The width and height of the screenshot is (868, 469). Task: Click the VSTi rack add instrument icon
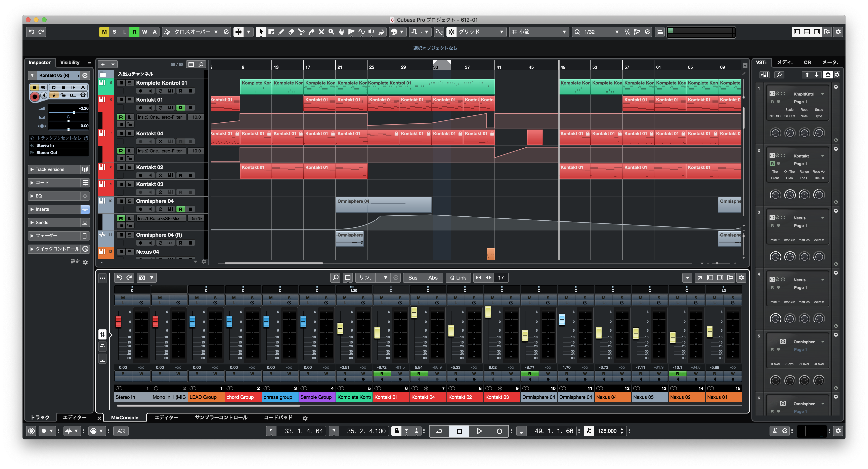[x=764, y=75]
